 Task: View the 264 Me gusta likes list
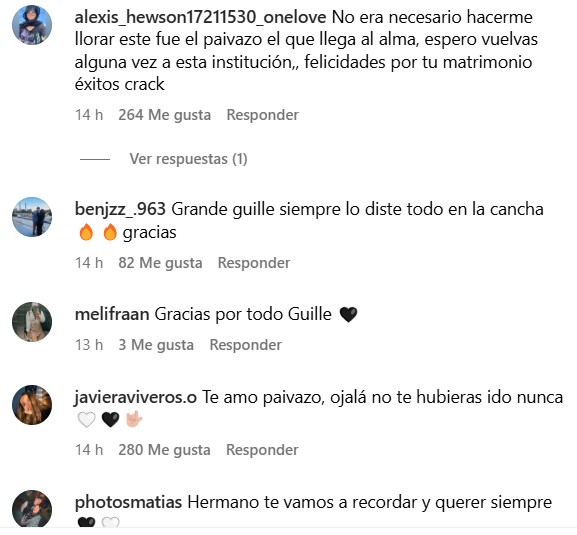pyautogui.click(x=164, y=115)
